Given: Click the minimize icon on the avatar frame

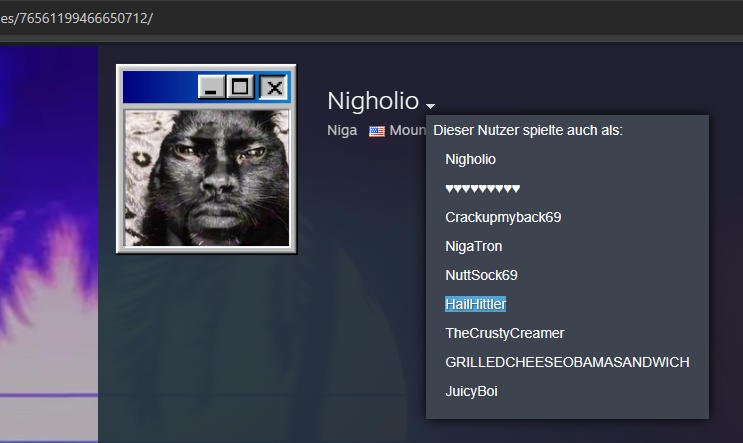Looking at the screenshot, I should [x=210, y=88].
